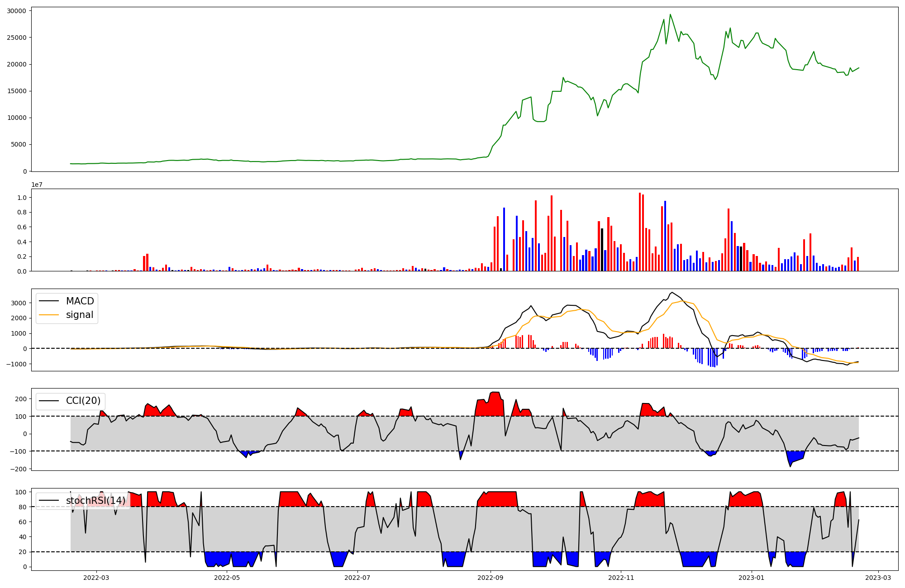Click the lowest blue CCI dip below -100
This screenshot has height=588, width=905.
[x=790, y=466]
